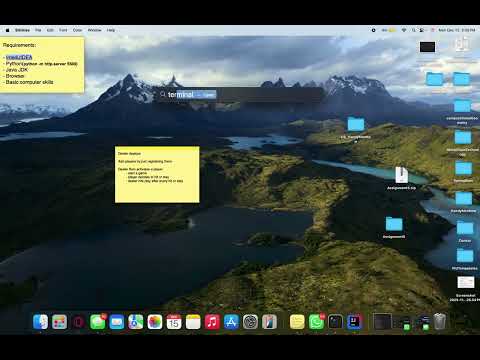
Task: Open Notes app in the Dock
Action: tap(193, 322)
